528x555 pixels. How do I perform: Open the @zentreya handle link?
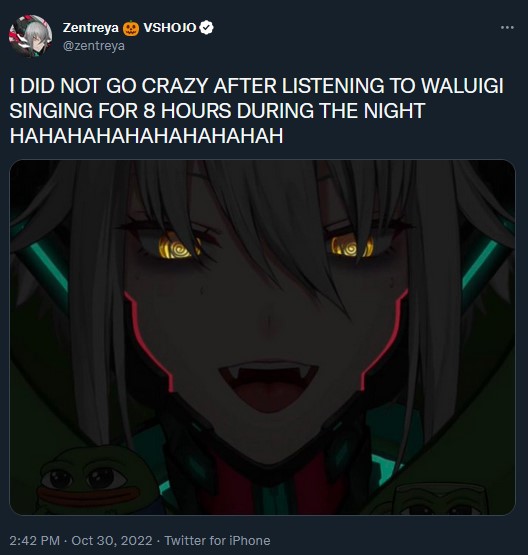coord(94,46)
